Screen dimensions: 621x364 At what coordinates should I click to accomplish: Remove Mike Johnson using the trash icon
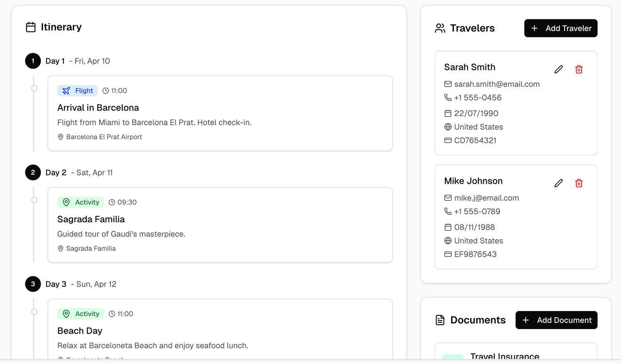click(579, 183)
